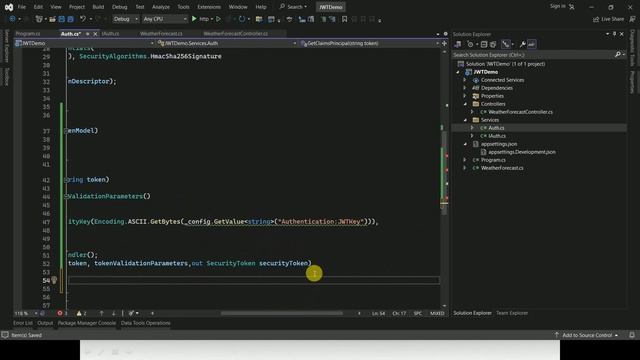The width and height of the screenshot is (640, 360).
Task: Pin the Auth.cs tab
Action: [x=87, y=34]
